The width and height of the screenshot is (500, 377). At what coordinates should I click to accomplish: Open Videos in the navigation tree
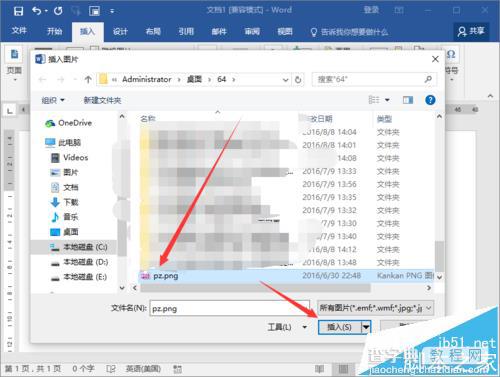(69, 158)
